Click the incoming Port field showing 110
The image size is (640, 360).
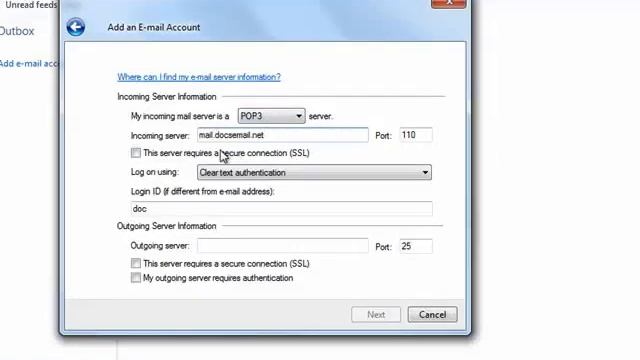[x=416, y=135]
